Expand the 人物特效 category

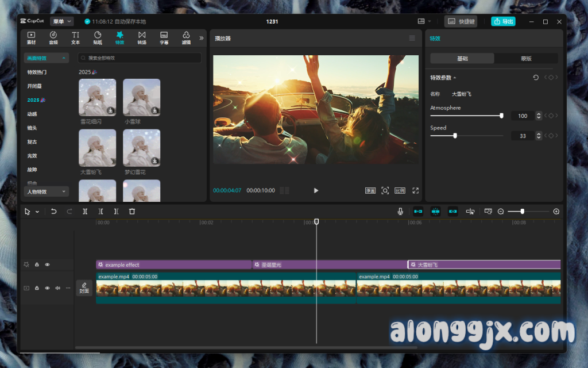[x=47, y=191]
